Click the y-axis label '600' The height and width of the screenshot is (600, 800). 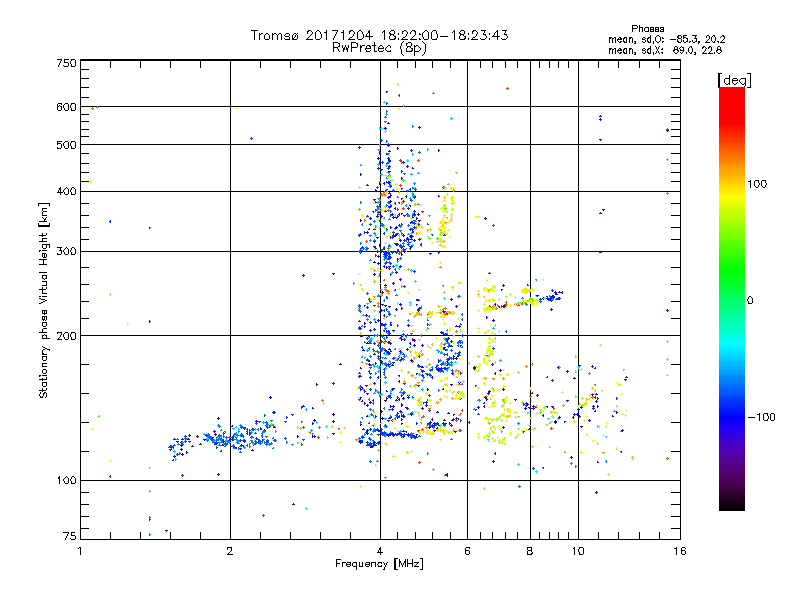click(x=66, y=107)
